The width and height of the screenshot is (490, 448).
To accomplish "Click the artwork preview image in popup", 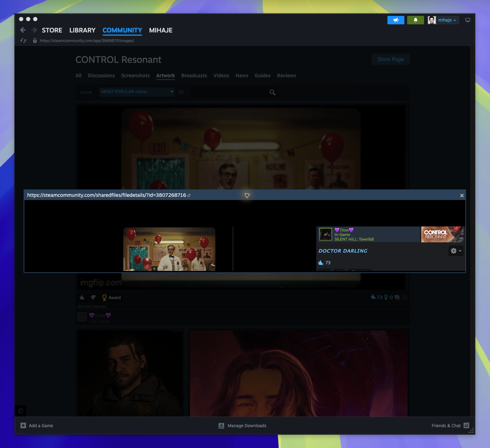I will [169, 249].
